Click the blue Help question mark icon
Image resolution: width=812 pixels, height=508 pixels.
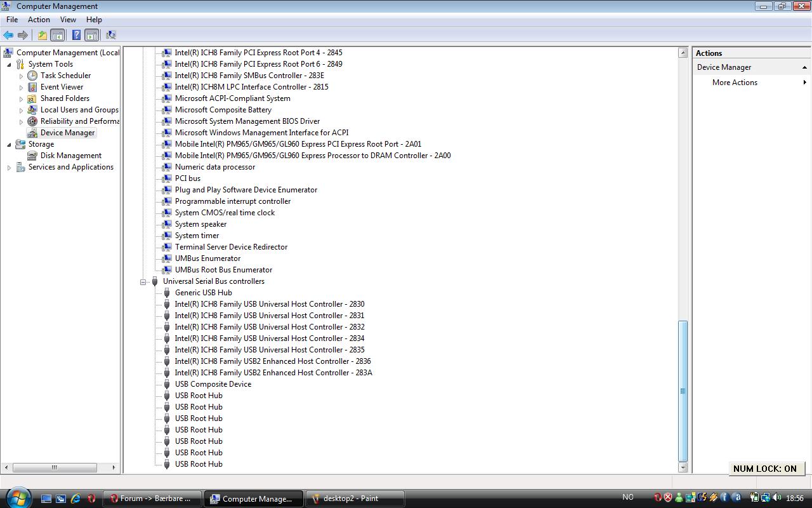coord(76,36)
